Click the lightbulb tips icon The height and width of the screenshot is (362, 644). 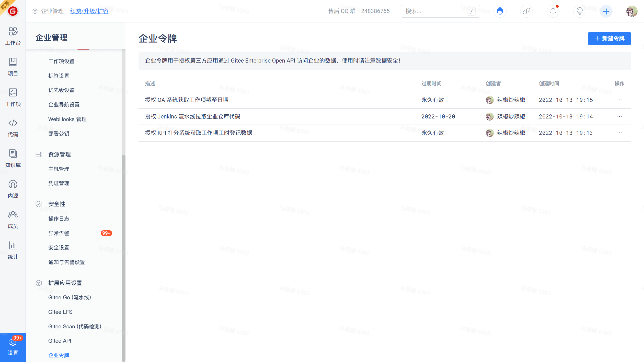(x=580, y=11)
